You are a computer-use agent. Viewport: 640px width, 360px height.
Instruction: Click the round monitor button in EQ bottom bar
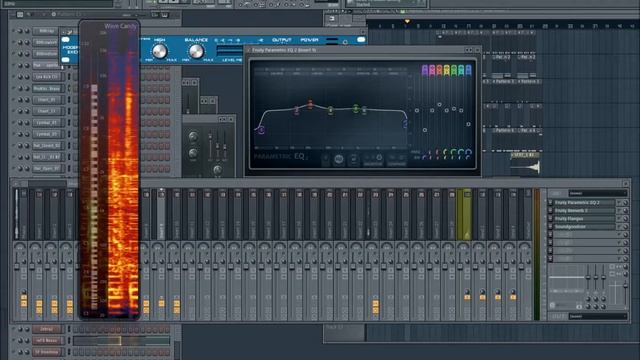pos(339,160)
